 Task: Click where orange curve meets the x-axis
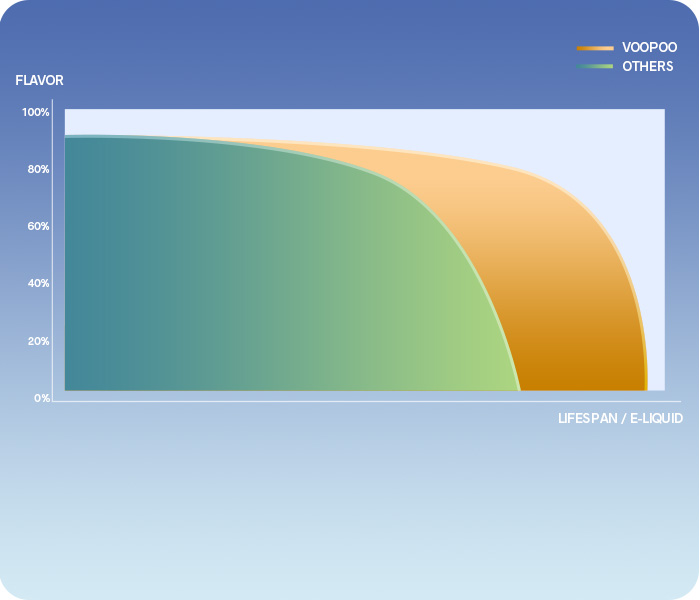coord(646,390)
